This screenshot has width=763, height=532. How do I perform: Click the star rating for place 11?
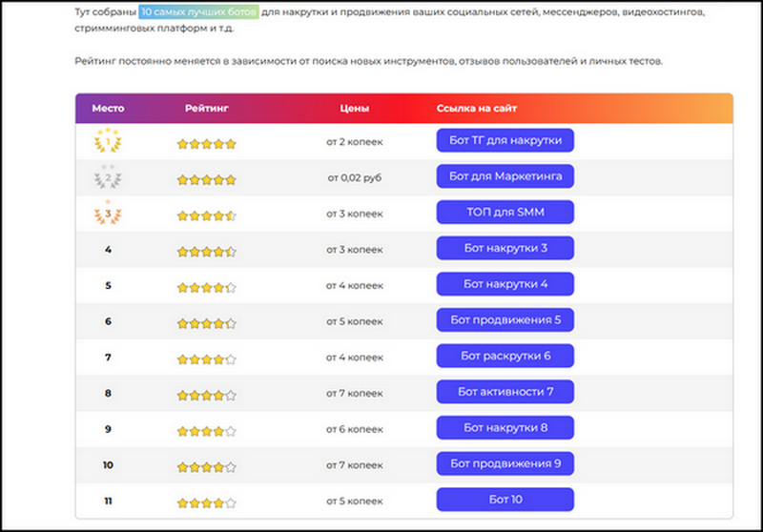tap(206, 502)
